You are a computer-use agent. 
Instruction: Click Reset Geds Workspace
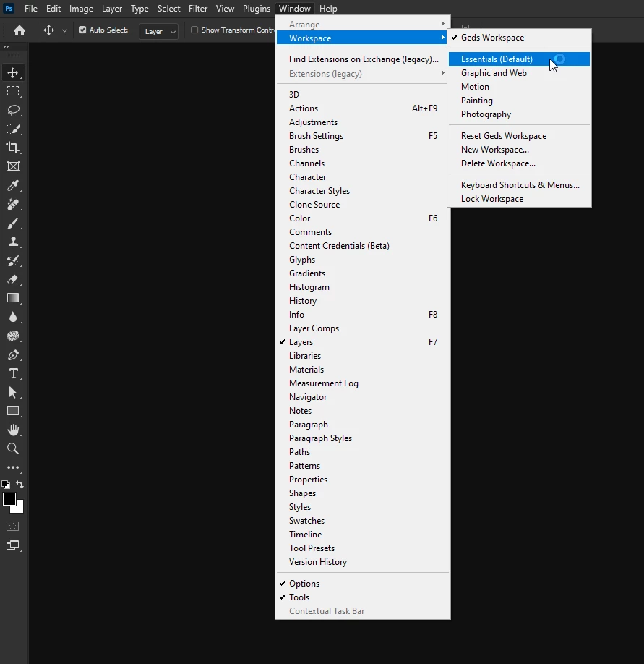tap(519, 136)
